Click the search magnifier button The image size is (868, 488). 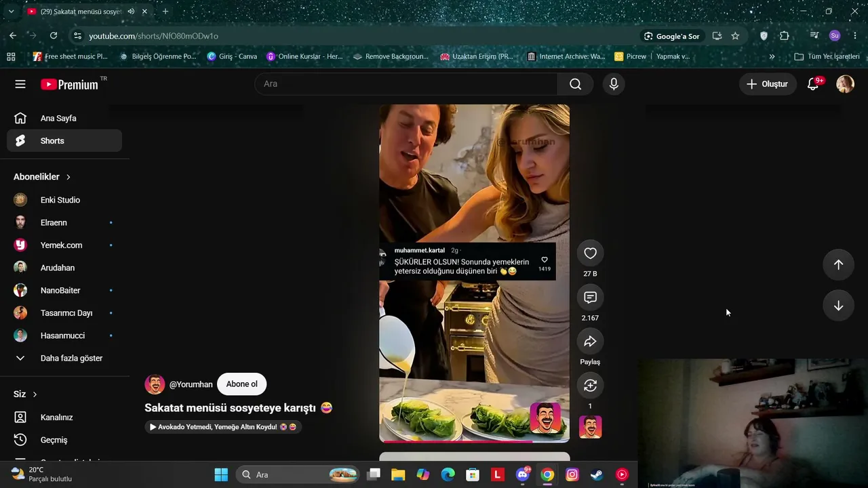(x=575, y=84)
